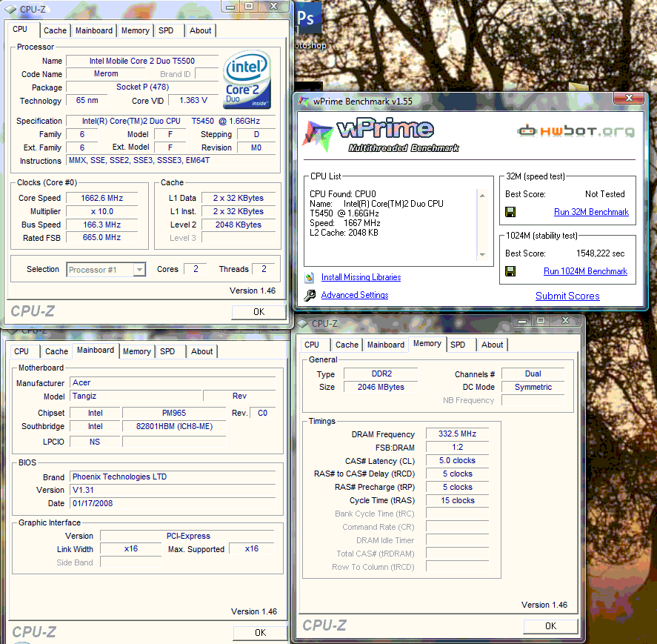Viewport: 657px width, 644px height.
Task: Click the Core VID value 1.363 V
Action: pyautogui.click(x=193, y=100)
